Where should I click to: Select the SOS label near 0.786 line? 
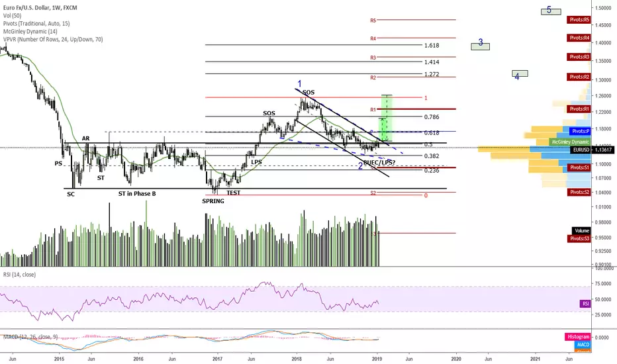pyautogui.click(x=269, y=113)
